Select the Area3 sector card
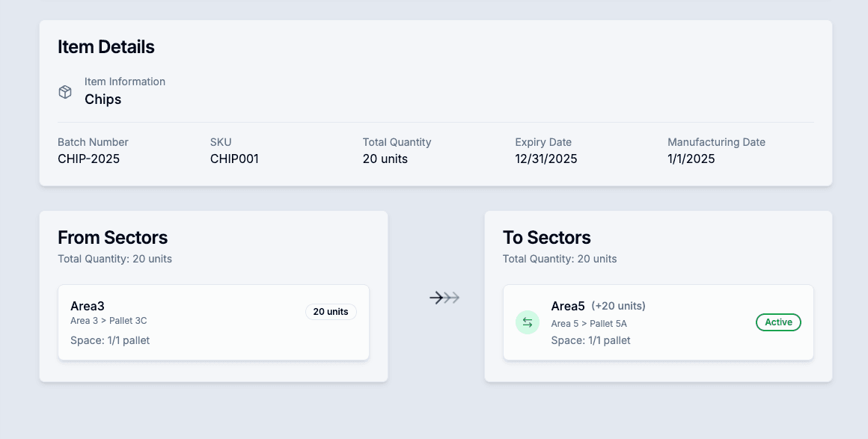The height and width of the screenshot is (439, 868). click(x=213, y=322)
